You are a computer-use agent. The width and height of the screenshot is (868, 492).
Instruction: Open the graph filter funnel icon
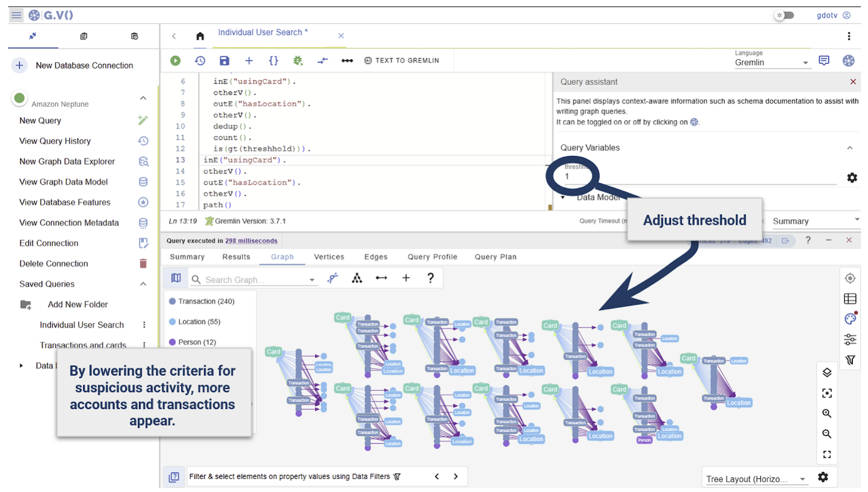pyautogui.click(x=850, y=360)
